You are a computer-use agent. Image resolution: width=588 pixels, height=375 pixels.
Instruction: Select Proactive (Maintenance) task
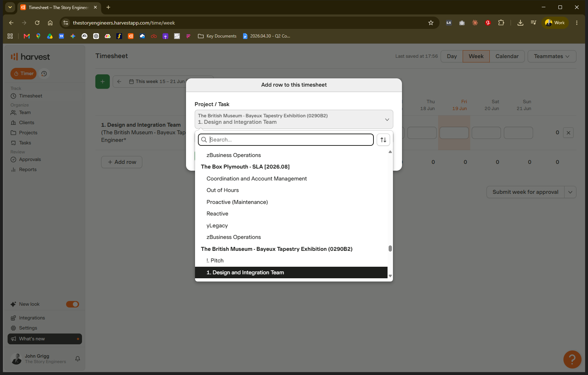pos(291,202)
